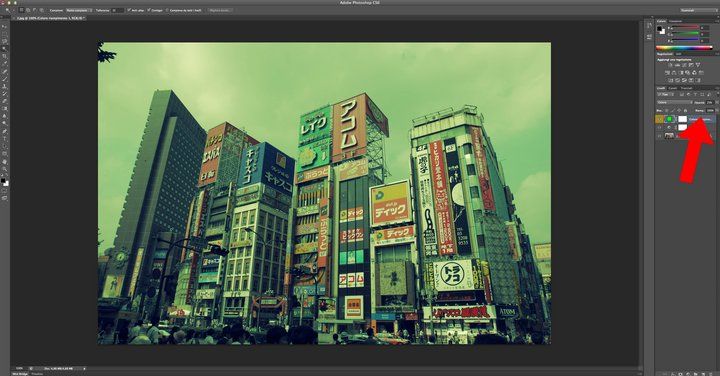Image resolution: width=720 pixels, height=376 pixels.
Task: Hide the top solid color fill layer
Action: click(659, 119)
